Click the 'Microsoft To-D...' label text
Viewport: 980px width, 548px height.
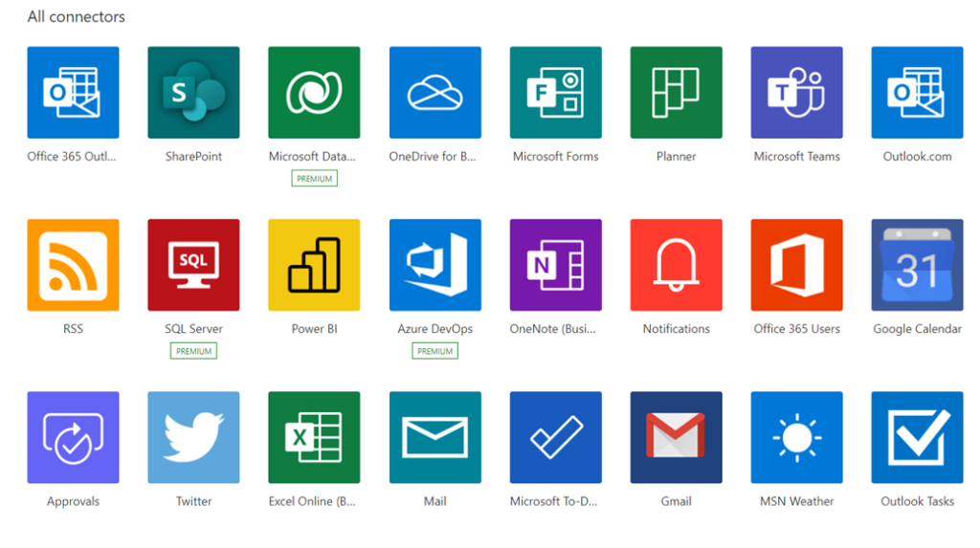[554, 501]
